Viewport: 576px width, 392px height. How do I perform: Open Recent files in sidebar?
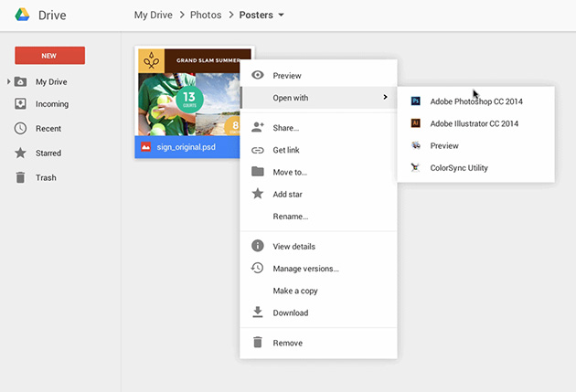48,129
